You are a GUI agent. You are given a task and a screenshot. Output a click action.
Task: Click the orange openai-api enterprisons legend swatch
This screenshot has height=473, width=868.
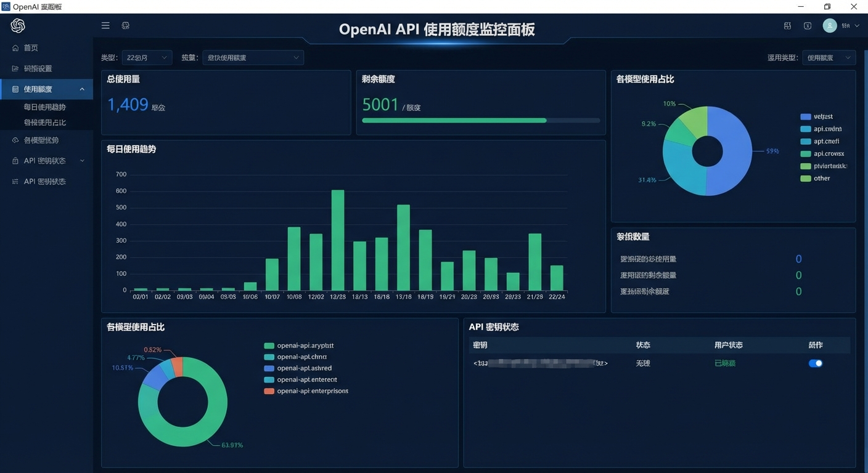[269, 391]
